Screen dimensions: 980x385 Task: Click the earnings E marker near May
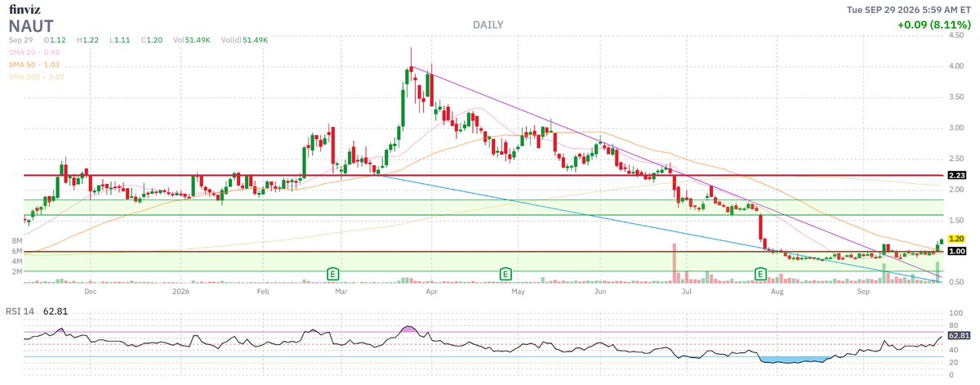tap(506, 272)
